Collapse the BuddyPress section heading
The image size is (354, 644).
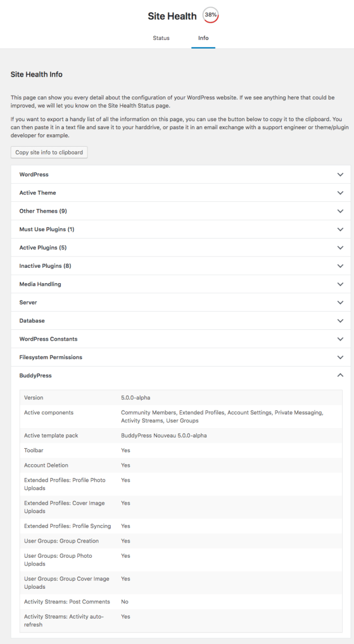36,376
